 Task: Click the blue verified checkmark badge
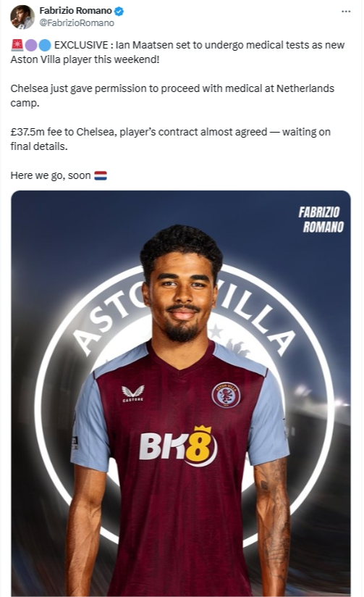(119, 11)
